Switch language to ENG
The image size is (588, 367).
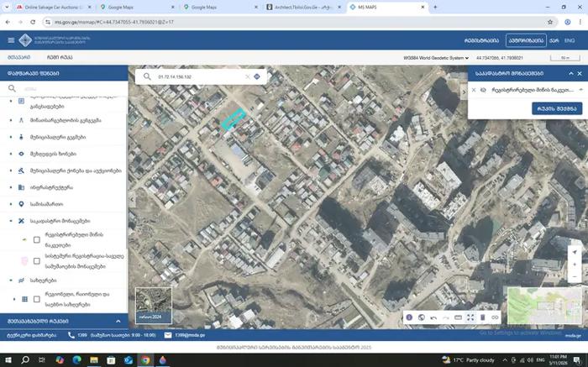click(570, 40)
